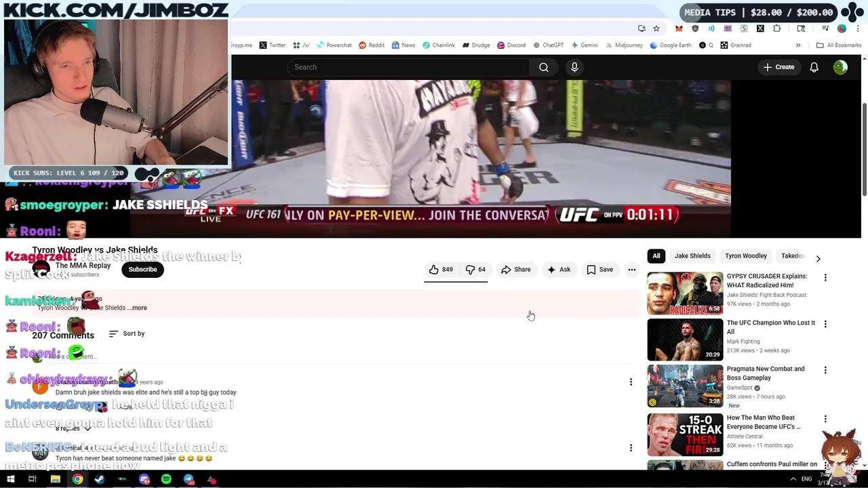Viewport: 868px width, 488px height.
Task: Open Windows Start menu
Action: pos(10,479)
